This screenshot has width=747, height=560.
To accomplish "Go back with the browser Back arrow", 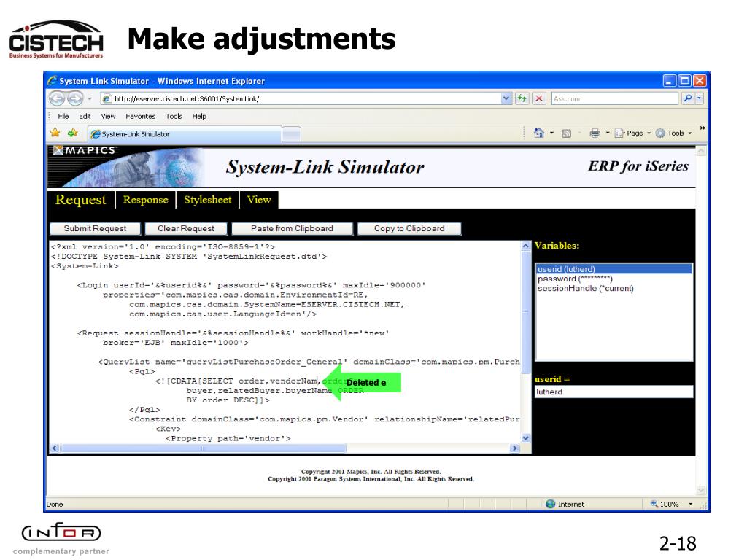I will tap(57, 98).
